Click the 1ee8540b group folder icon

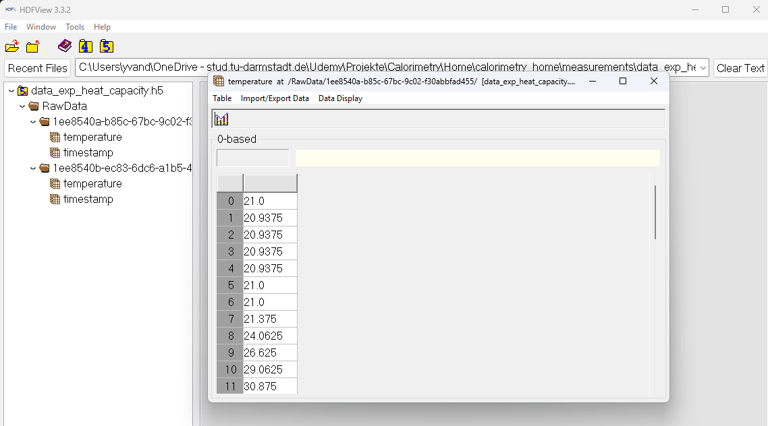pyautogui.click(x=45, y=168)
